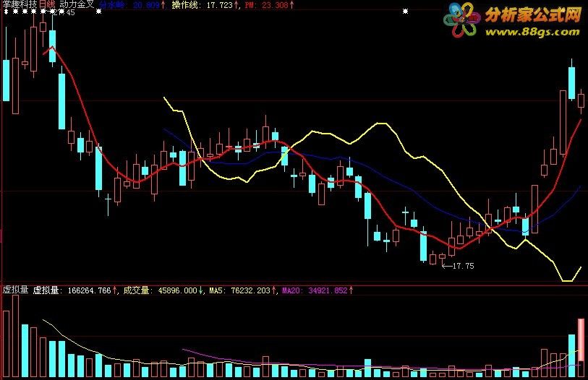Select the 21.45 high price label
588x380 pixels.
pos(63,13)
